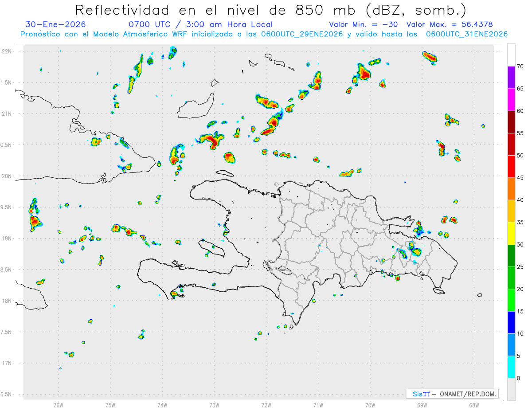Click the colorbar label '50'

[520, 156]
